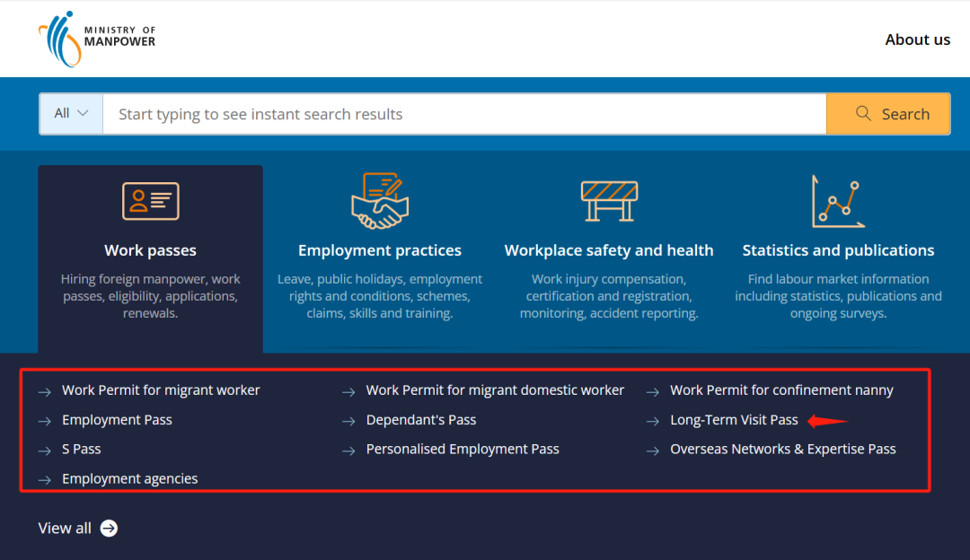Click the orange Search button
The width and height of the screenshot is (970, 560).
[888, 114]
